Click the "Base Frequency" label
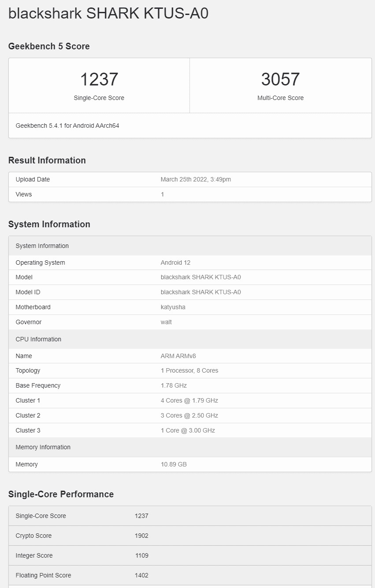Image resolution: width=375 pixels, height=588 pixels. (38, 385)
